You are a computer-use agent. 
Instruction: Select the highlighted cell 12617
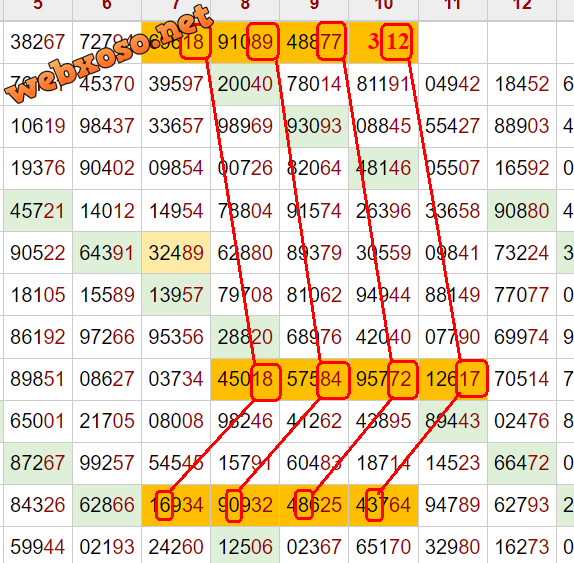click(x=453, y=379)
